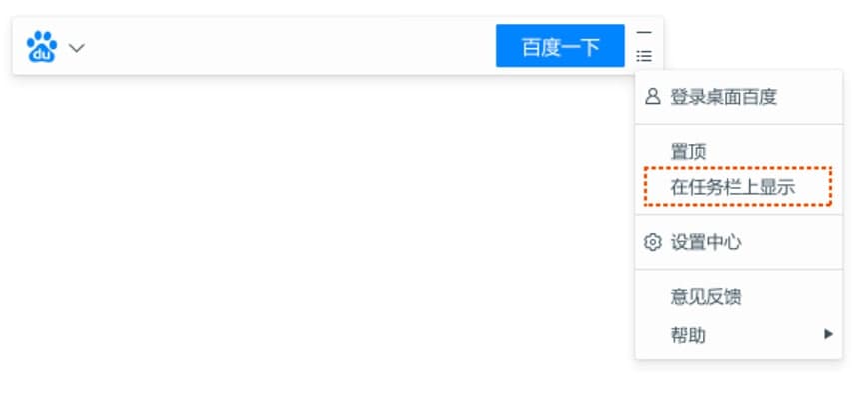This screenshot has width=868, height=413.
Task: Click the person icon beside 登录桌面百度
Action: pyautogui.click(x=653, y=97)
